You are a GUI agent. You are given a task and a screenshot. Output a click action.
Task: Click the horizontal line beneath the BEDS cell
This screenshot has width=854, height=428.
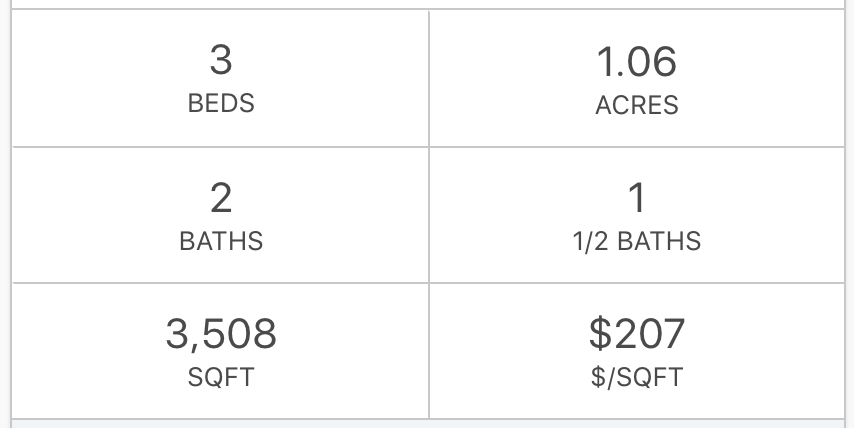[x=221, y=146]
